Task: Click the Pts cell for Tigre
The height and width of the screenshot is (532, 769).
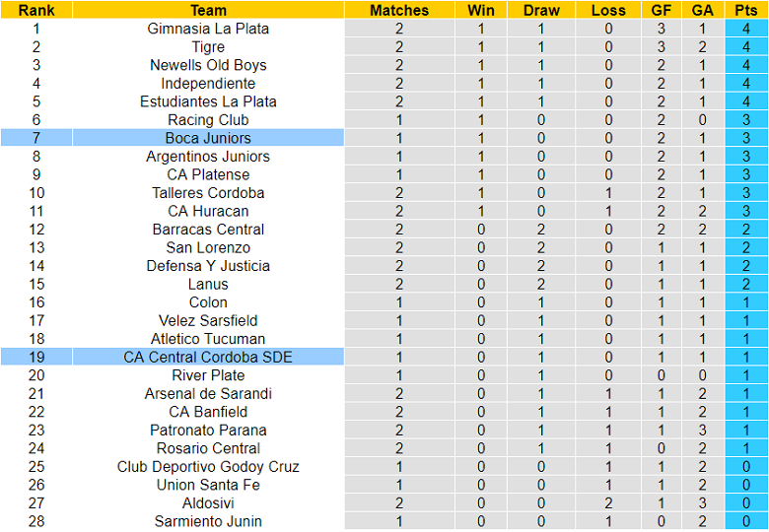Action: [746, 47]
